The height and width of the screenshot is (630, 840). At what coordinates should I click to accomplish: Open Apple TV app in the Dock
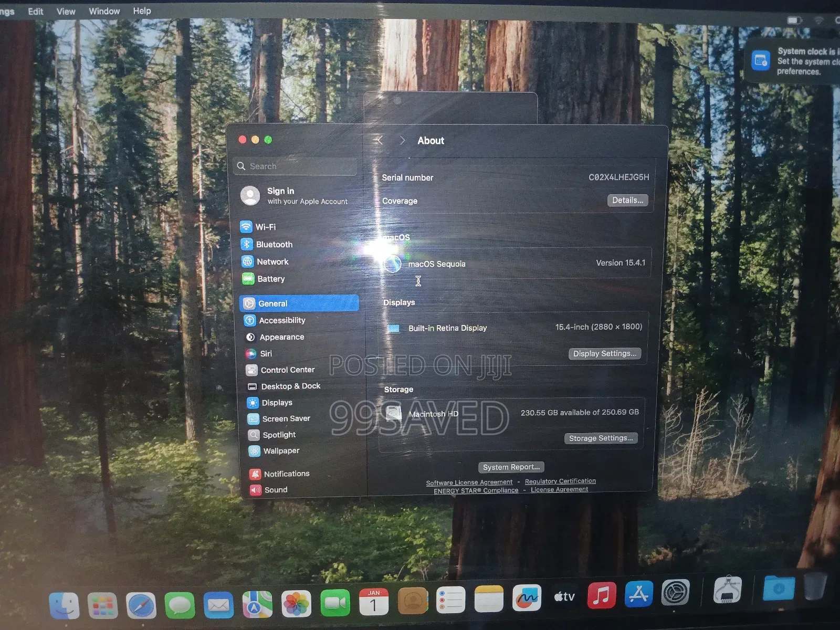(x=564, y=596)
